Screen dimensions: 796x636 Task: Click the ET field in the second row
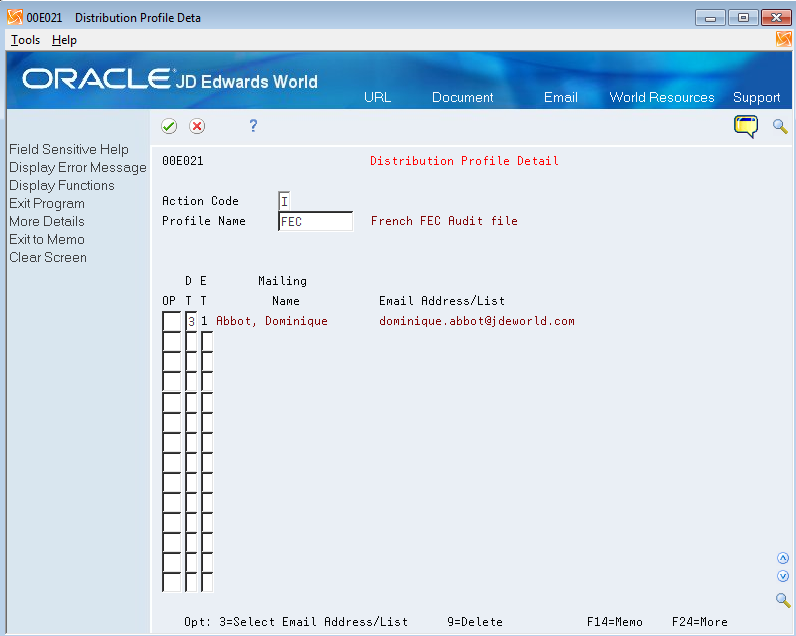click(207, 342)
